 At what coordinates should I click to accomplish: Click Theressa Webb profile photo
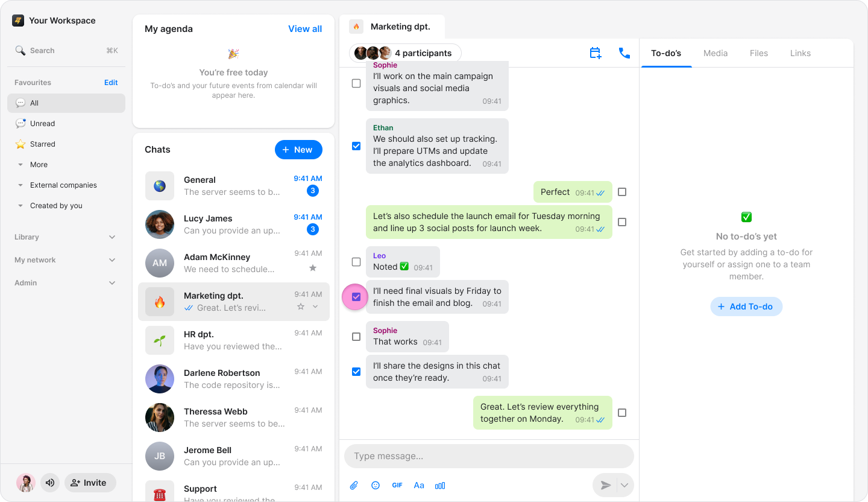point(160,418)
